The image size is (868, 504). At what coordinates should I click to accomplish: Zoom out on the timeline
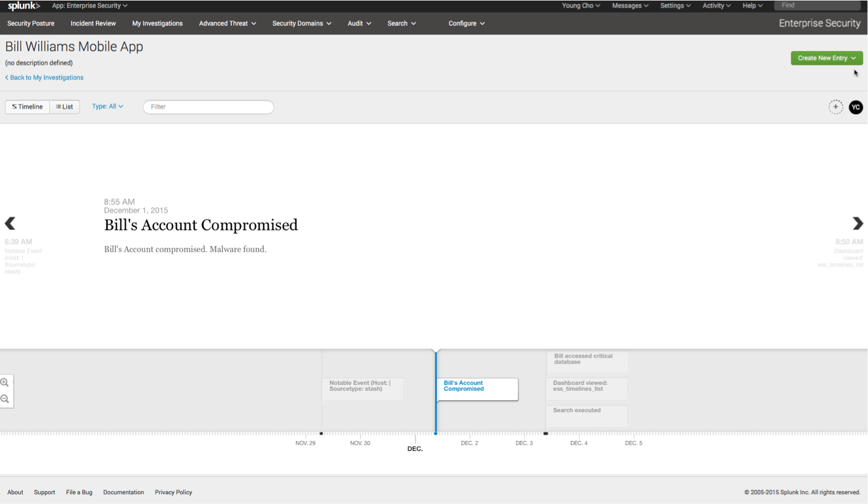coord(5,399)
